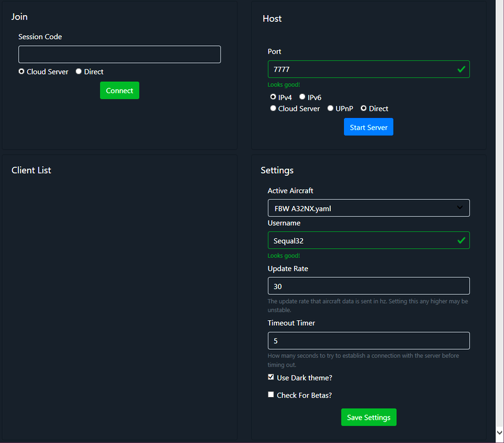The height and width of the screenshot is (443, 504).
Task: Click the checkmark next to the Username field
Action: [462, 240]
